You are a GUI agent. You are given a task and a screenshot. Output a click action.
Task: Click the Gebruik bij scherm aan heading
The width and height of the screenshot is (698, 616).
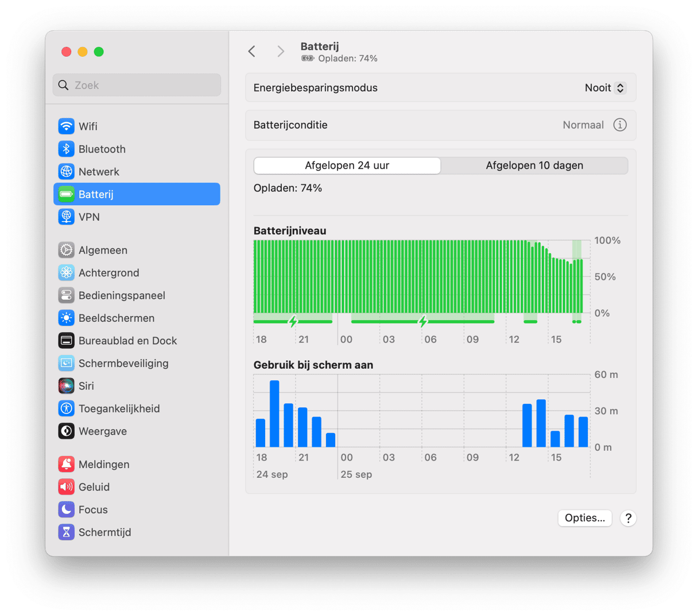point(313,365)
